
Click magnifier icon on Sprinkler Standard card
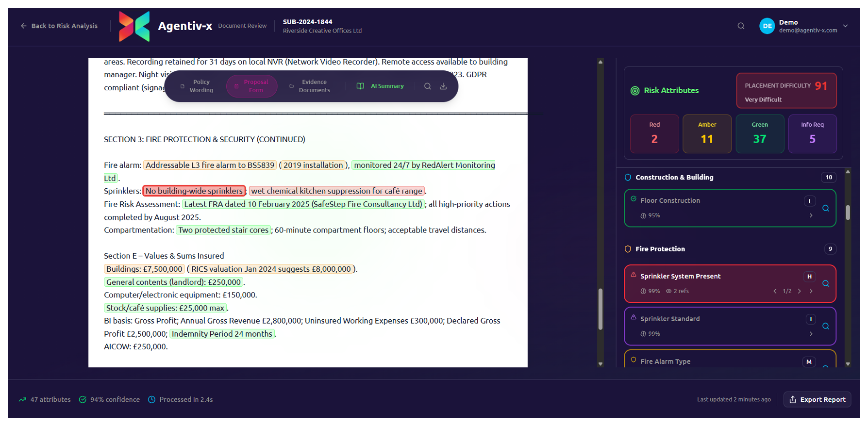pos(825,327)
